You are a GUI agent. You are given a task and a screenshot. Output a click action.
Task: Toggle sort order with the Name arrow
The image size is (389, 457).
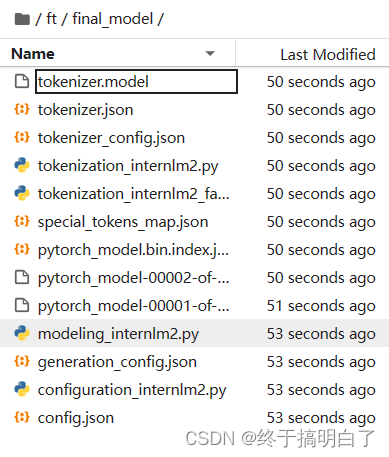click(x=210, y=53)
